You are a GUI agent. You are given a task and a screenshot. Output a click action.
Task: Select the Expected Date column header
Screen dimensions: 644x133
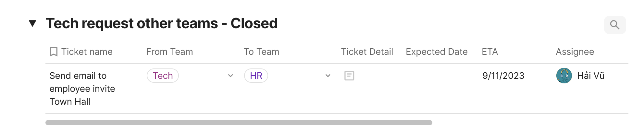pos(437,52)
